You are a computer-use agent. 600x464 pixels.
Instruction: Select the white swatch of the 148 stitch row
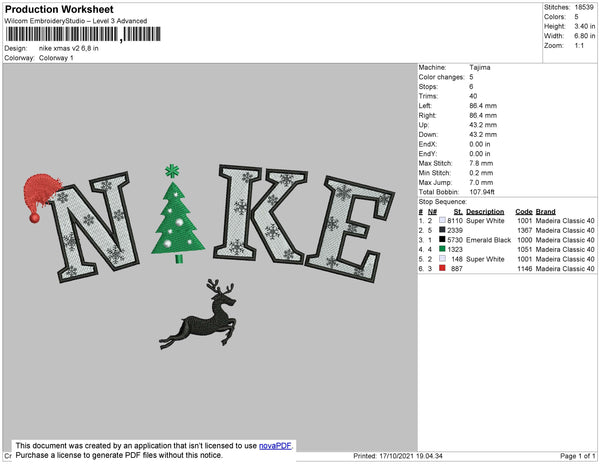[x=442, y=259]
